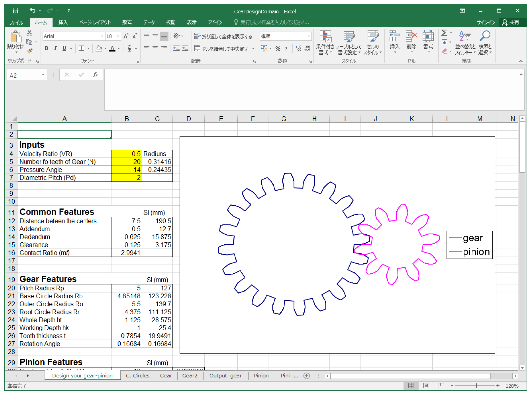Toggle bold formatting

pos(47,48)
